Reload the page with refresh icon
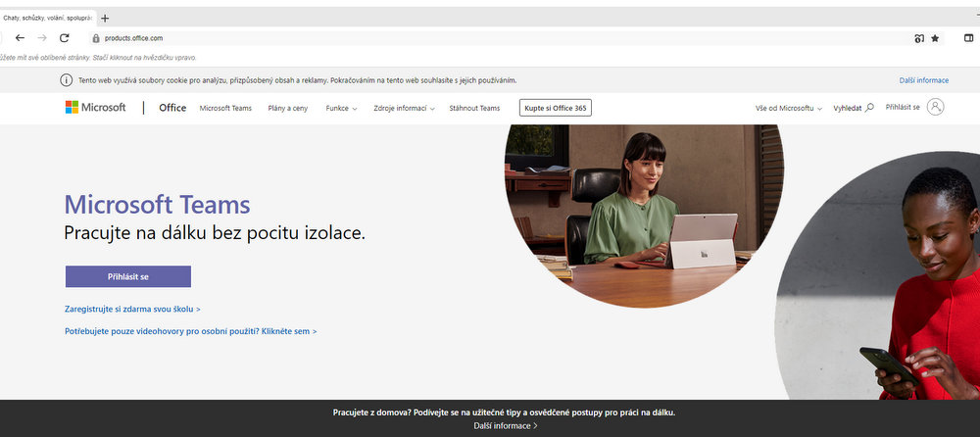 (x=64, y=38)
